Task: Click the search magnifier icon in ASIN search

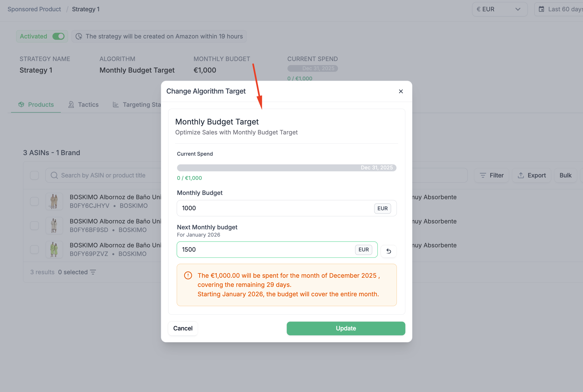Action: tap(54, 175)
